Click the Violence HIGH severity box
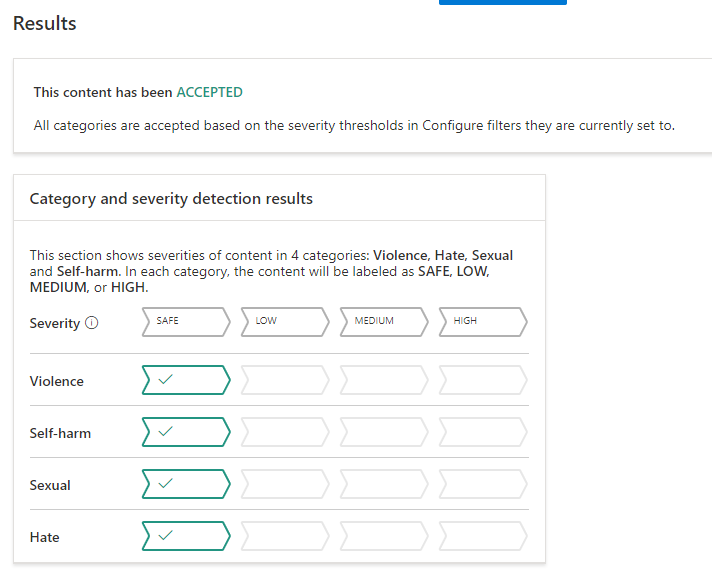Viewport: 712px width, 588px height. (483, 380)
